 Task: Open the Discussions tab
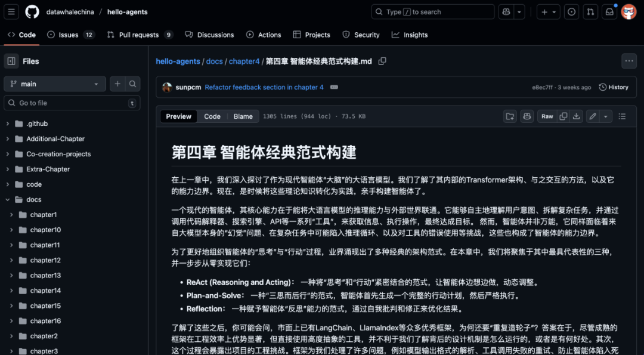click(209, 35)
